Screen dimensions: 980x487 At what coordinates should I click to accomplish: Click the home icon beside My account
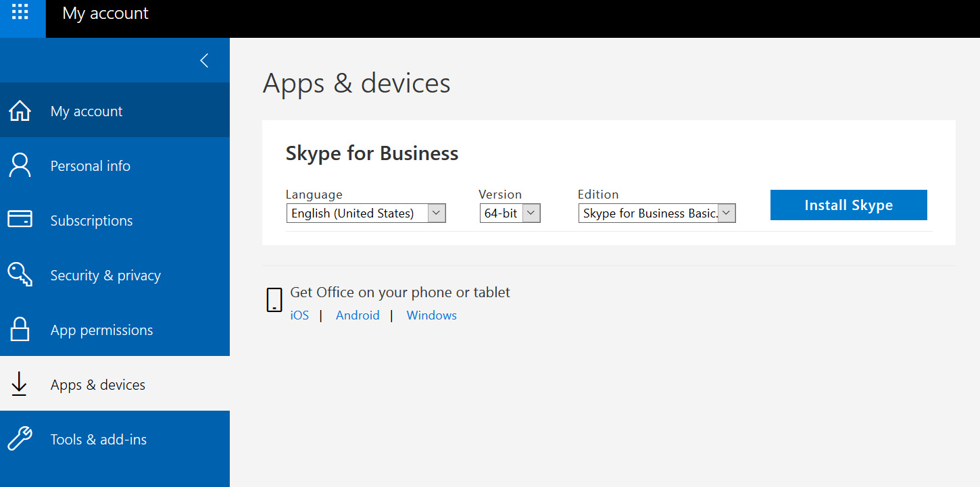[x=20, y=111]
